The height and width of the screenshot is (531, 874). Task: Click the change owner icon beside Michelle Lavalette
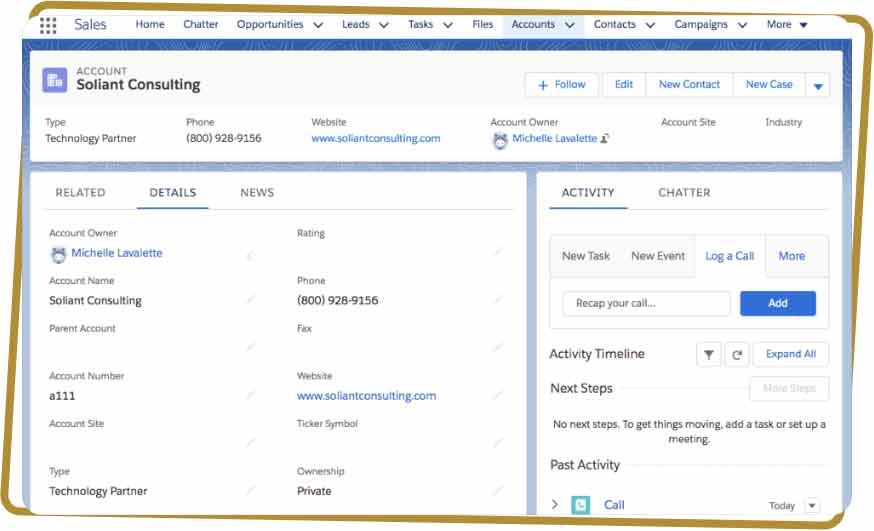(x=606, y=139)
